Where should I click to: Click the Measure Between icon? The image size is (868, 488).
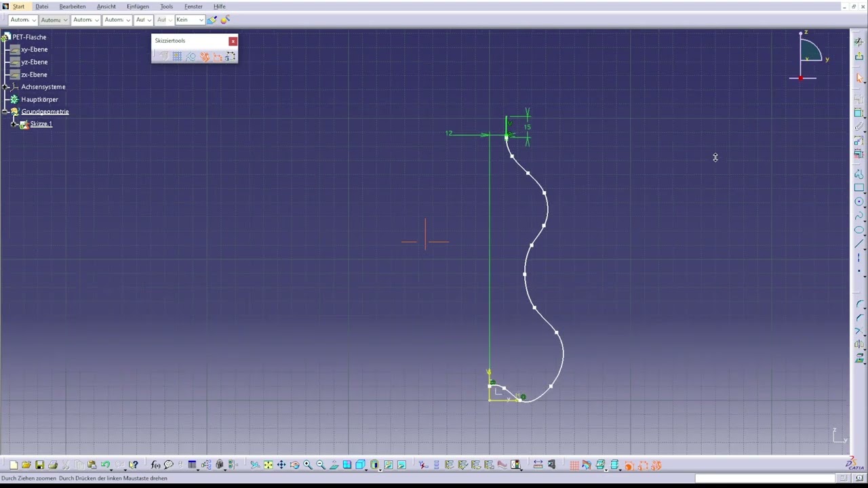(x=538, y=465)
